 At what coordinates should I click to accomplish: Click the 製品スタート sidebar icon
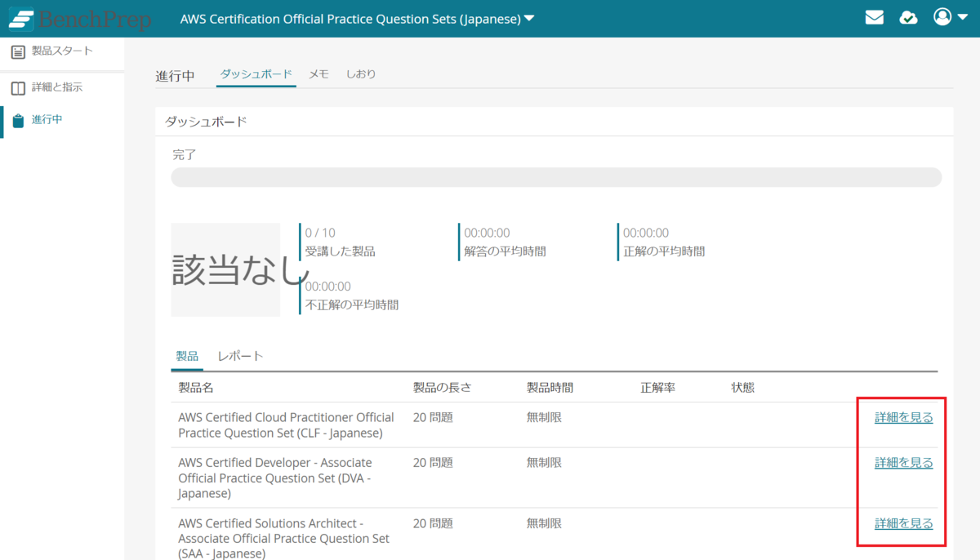18,52
